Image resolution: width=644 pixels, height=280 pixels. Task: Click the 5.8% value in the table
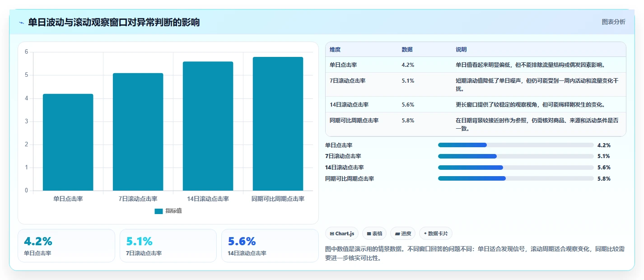(x=408, y=120)
